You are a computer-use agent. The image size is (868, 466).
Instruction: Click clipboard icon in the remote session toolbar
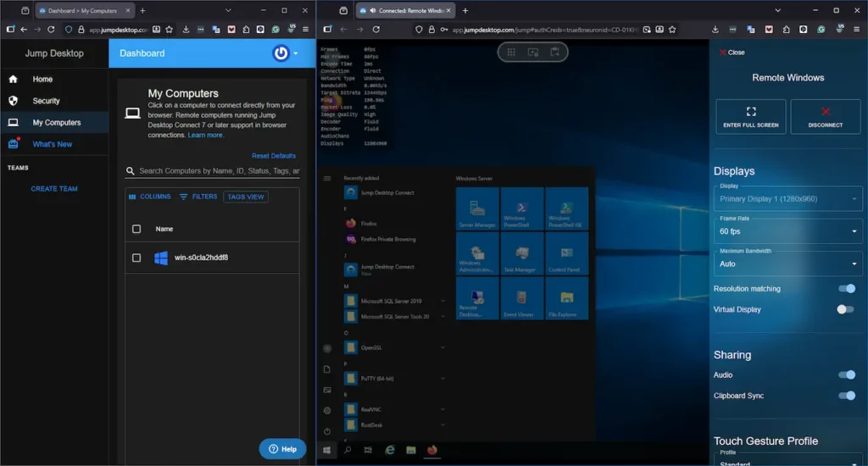[554, 52]
